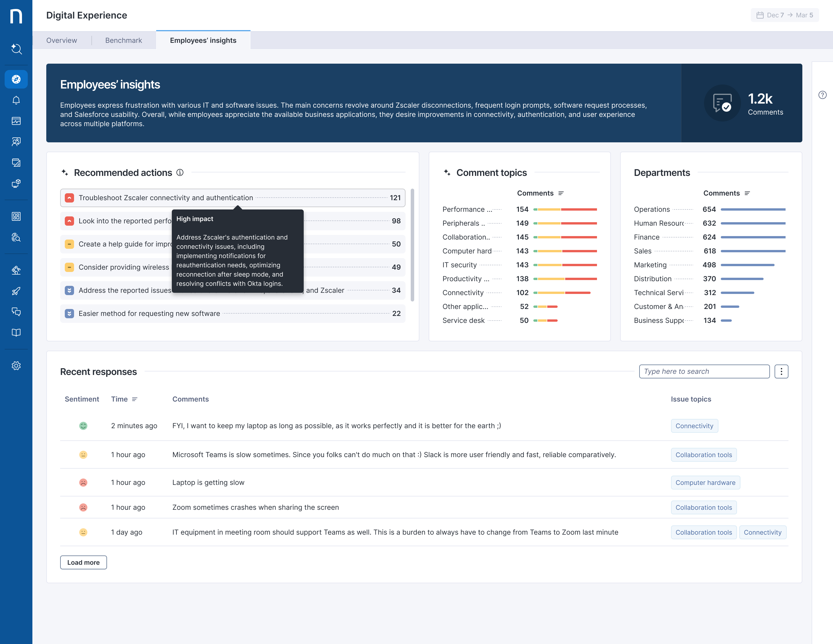
Task: Open the three-dot menu beside search field
Action: pyautogui.click(x=781, y=371)
